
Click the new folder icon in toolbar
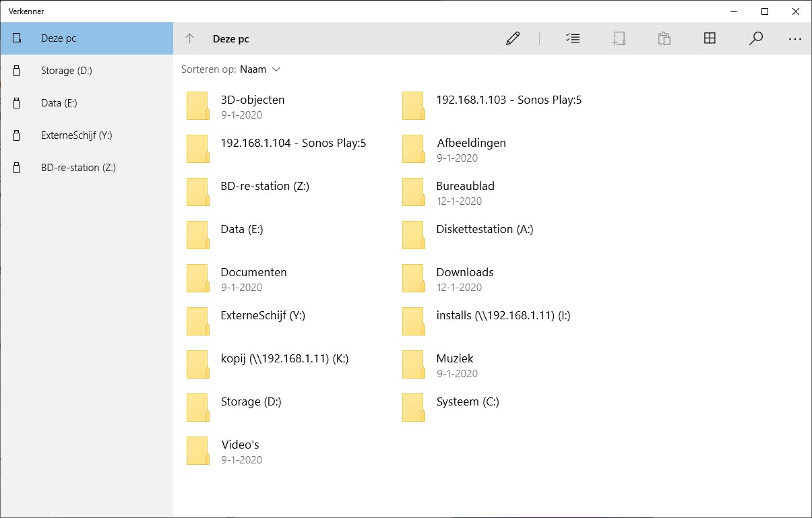[x=619, y=38]
